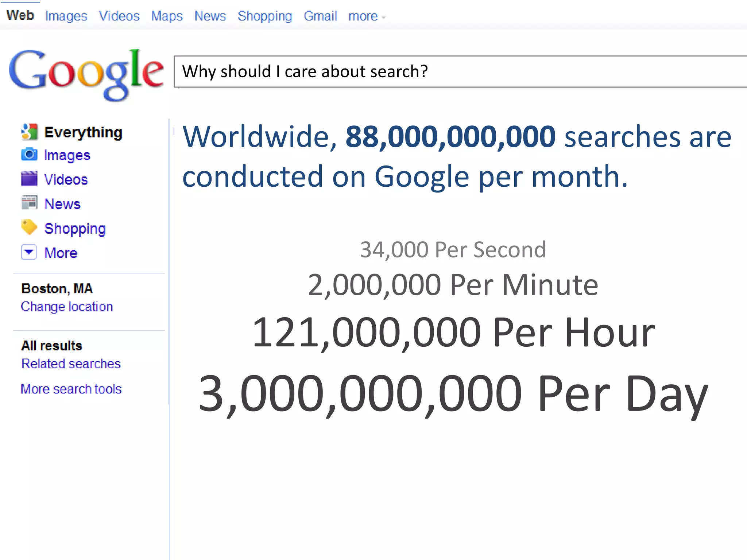Click the newspaper News icon
This screenshot has width=747, height=560.
click(x=29, y=203)
